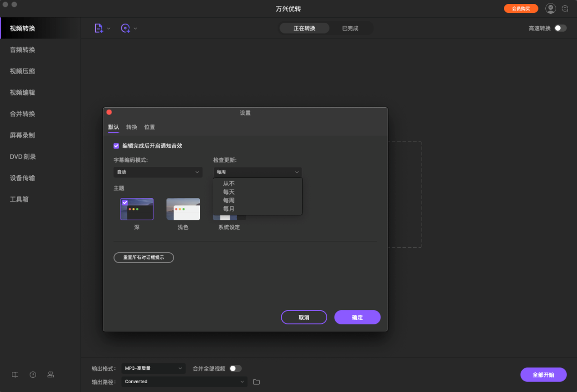Uncheck 编辑完成后开启通知音效
This screenshot has width=577, height=392.
point(116,146)
